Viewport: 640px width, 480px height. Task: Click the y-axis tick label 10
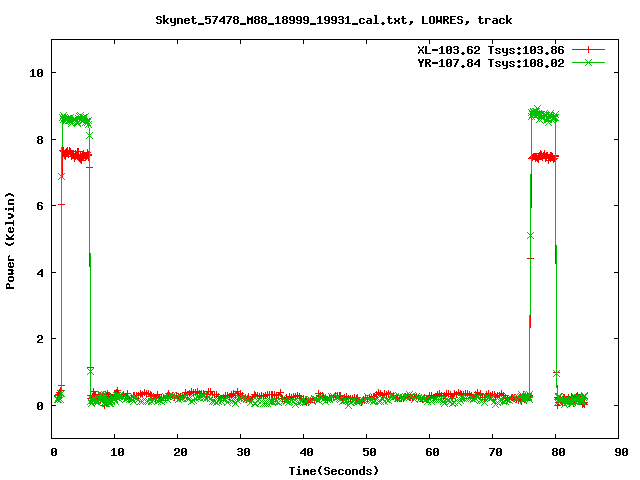click(36, 73)
